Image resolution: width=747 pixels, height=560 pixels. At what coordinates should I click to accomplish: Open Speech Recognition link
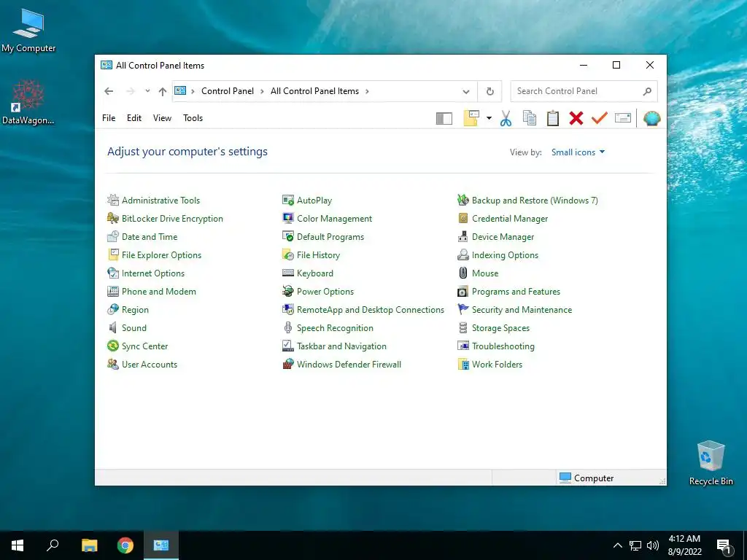[x=335, y=328]
